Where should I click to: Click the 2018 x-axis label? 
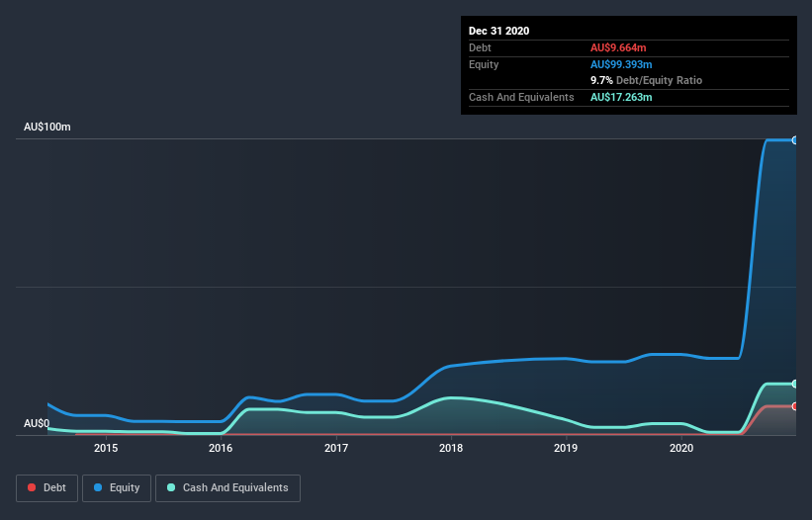(x=451, y=448)
